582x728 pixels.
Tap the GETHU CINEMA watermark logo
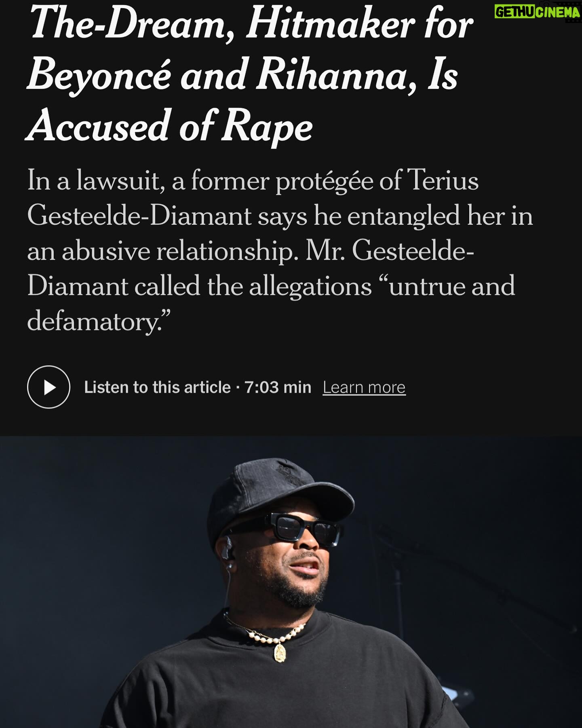(x=538, y=11)
